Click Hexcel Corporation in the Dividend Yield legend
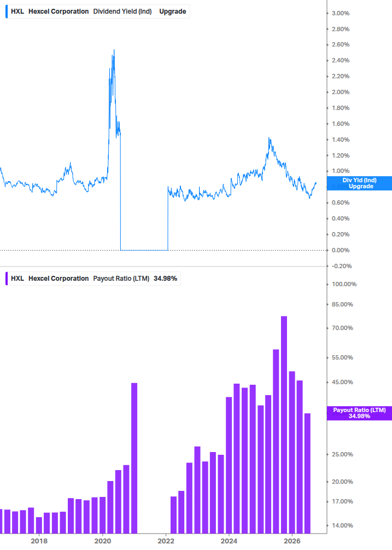The height and width of the screenshot is (550, 392). point(58,11)
